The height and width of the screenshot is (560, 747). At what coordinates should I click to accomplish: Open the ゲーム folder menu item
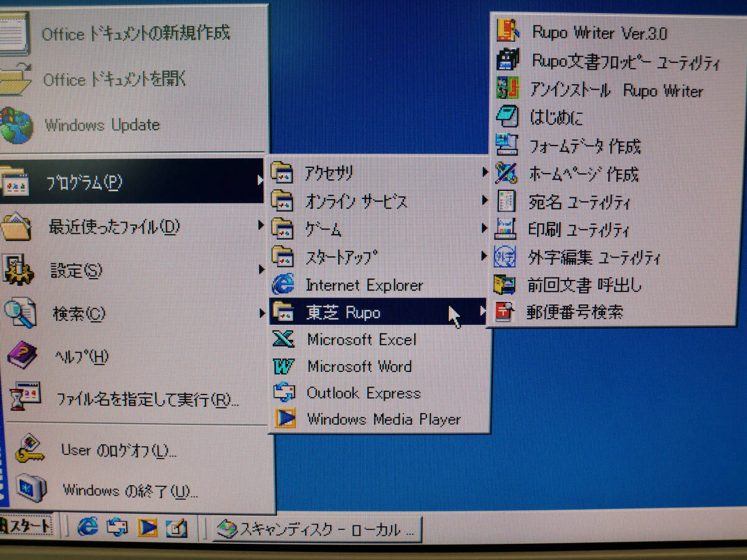(379, 229)
